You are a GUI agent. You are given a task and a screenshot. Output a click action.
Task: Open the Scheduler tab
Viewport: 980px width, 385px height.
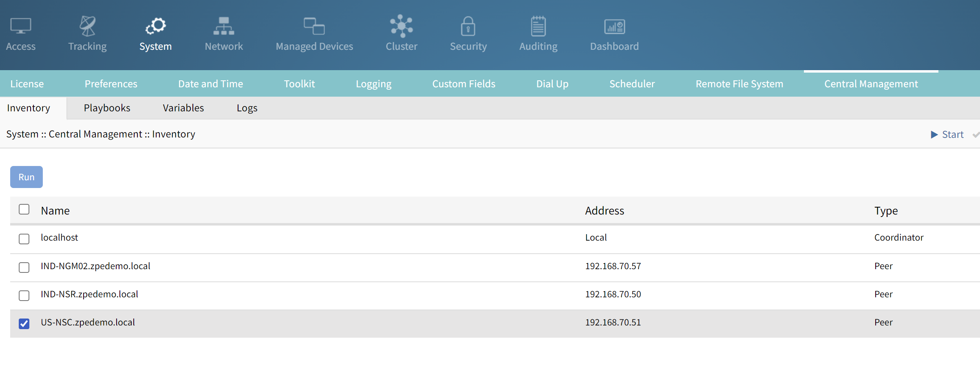coord(632,84)
